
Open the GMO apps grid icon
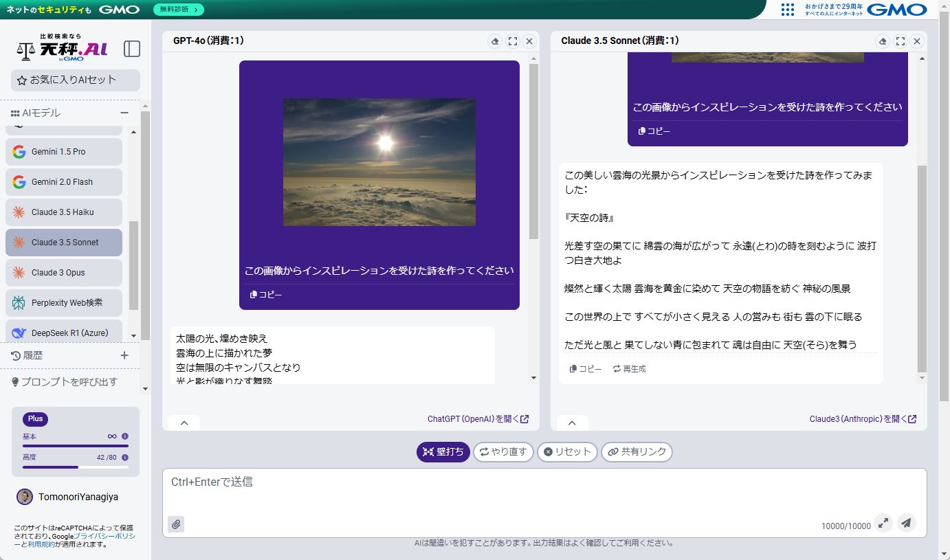click(786, 10)
